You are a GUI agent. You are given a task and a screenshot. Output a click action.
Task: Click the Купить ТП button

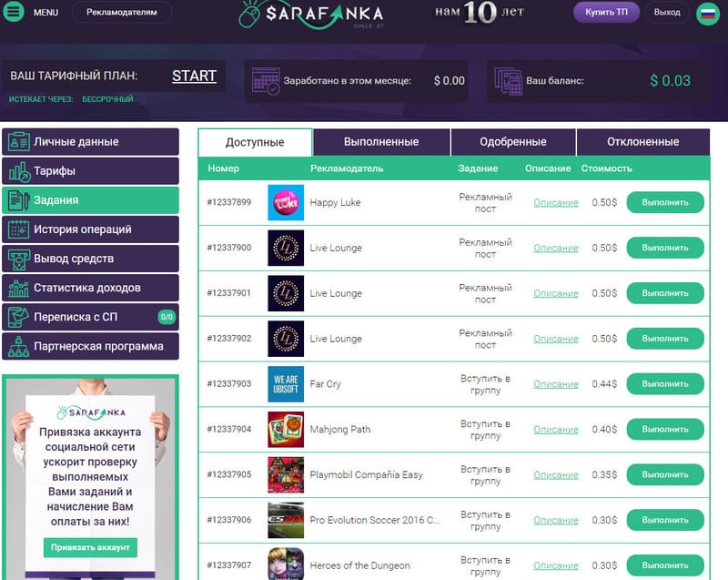pyautogui.click(x=606, y=13)
